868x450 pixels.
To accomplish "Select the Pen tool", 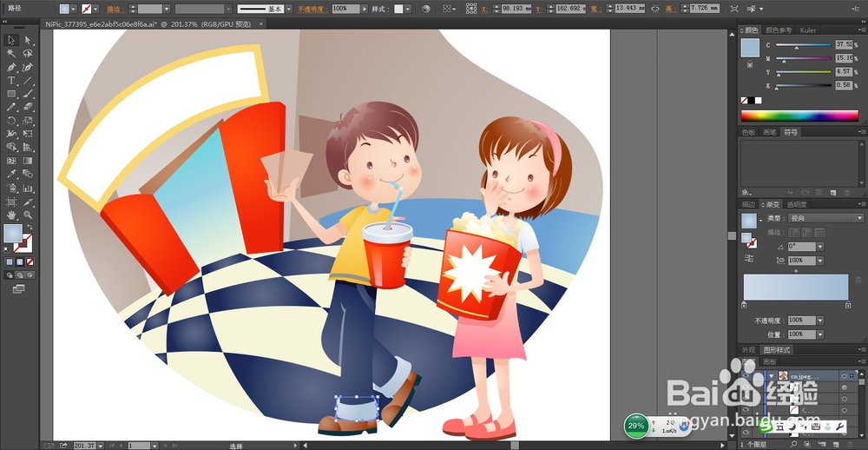I will click(11, 67).
